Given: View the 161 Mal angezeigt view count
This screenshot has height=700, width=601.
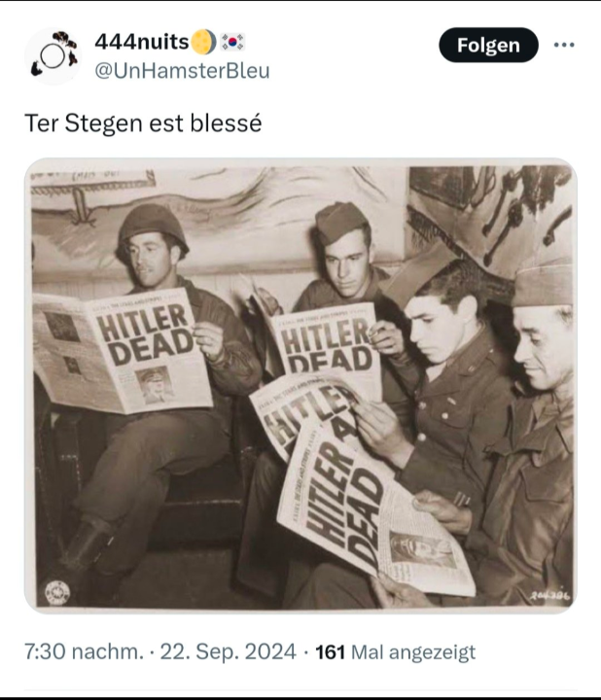Looking at the screenshot, I should (396, 651).
